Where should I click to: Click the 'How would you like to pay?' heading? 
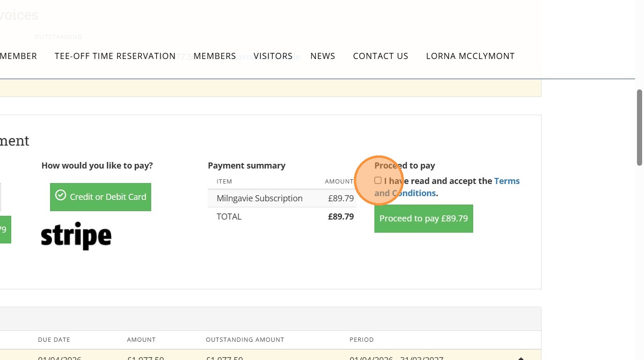coord(97,166)
